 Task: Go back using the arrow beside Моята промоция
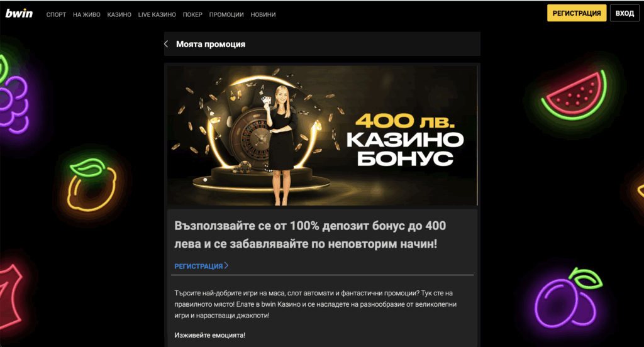pyautogui.click(x=166, y=44)
